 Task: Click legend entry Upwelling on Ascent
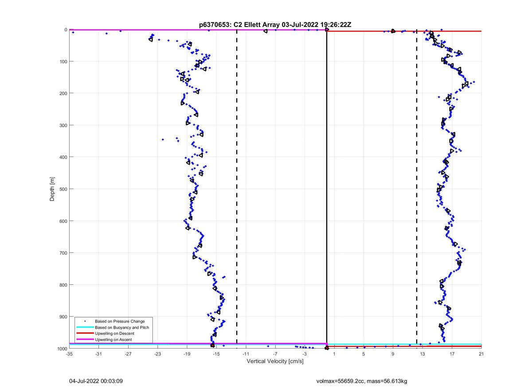113,340
